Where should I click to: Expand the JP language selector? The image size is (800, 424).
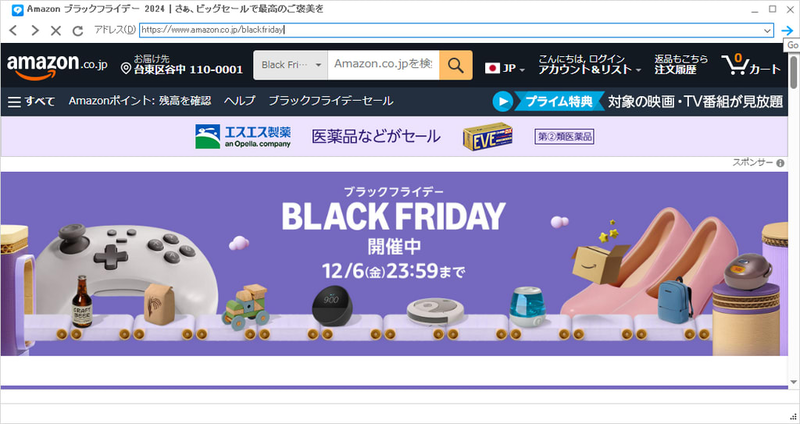[505, 68]
